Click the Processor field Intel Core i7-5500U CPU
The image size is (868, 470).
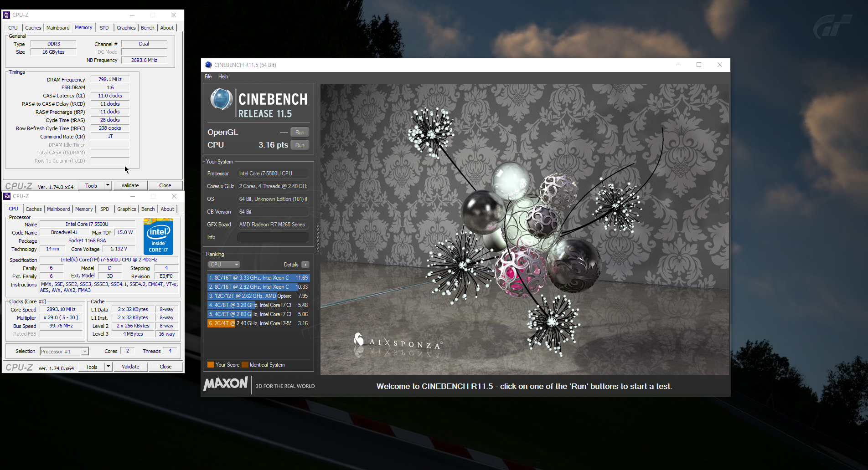tap(273, 174)
